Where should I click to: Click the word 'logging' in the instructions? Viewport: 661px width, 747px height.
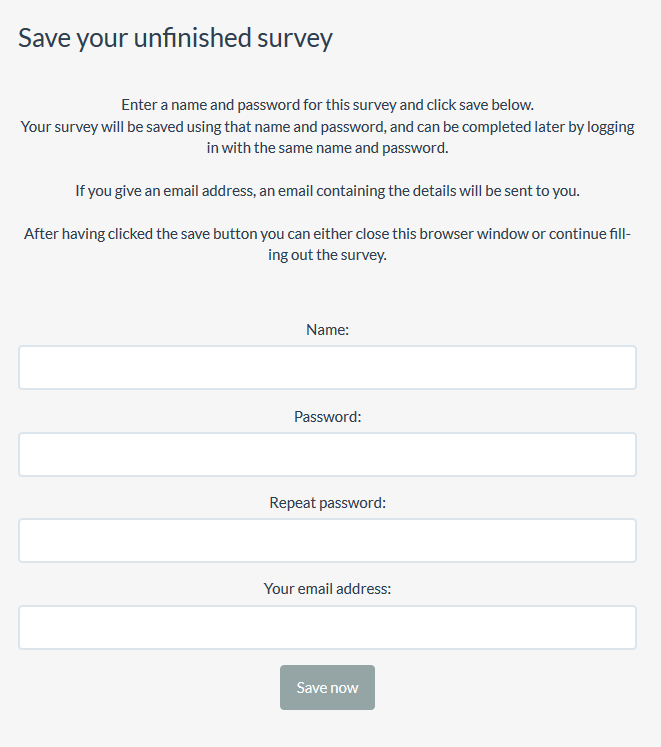[x=610, y=128]
